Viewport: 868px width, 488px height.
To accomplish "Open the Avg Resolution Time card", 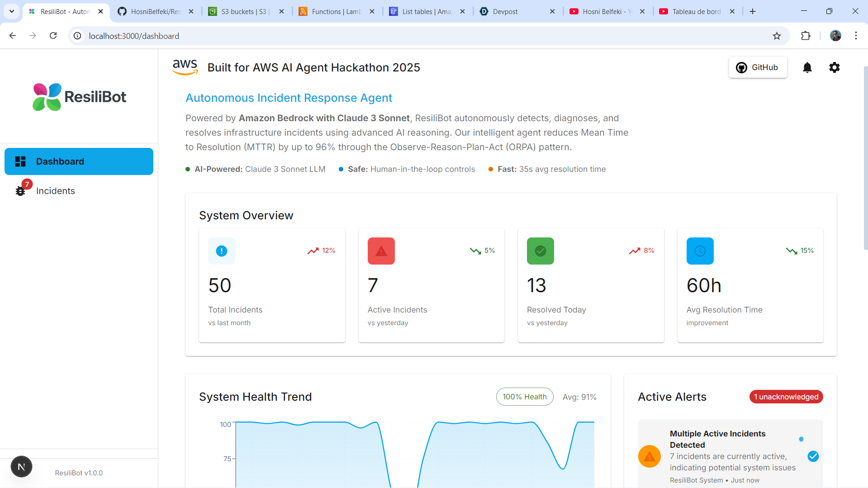I will pyautogui.click(x=750, y=285).
